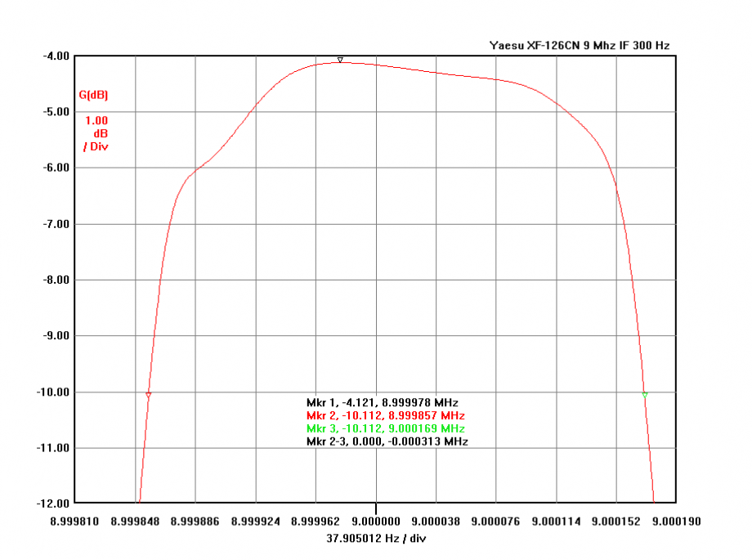
Task: Click the 9.000000 center frequency label
Action: [376, 520]
